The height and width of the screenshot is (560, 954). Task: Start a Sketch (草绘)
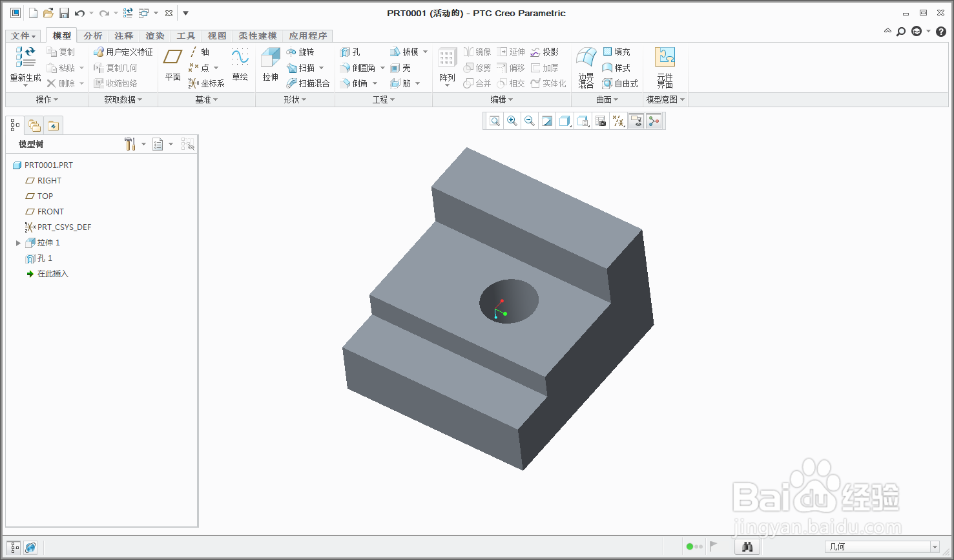[x=240, y=65]
